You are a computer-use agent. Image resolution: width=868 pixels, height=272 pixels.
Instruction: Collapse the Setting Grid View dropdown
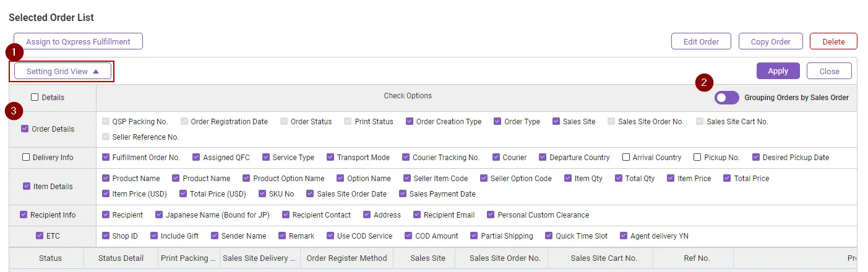click(x=62, y=71)
